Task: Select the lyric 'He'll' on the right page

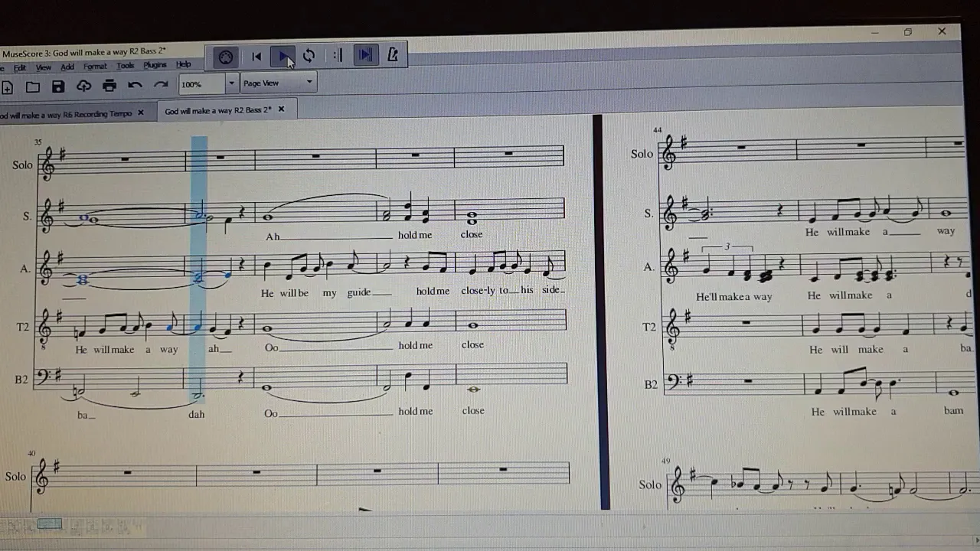Action: (x=706, y=296)
